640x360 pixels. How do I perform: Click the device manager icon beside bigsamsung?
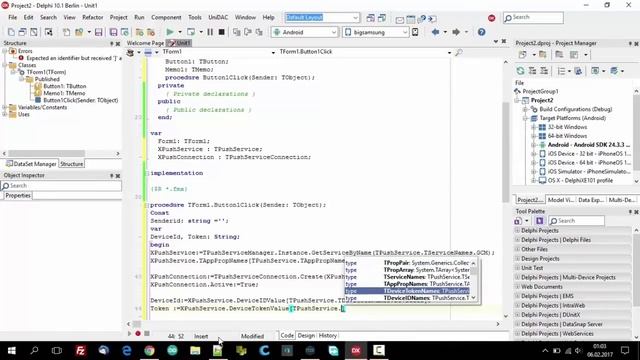(415, 32)
